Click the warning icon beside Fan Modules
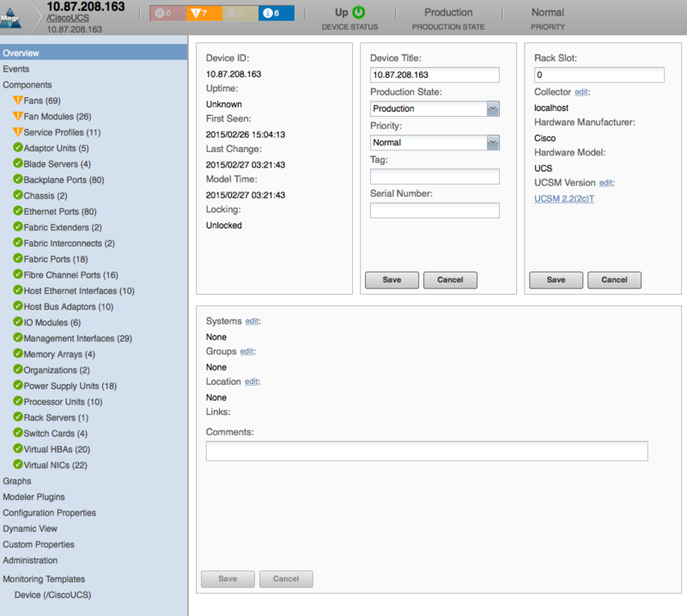 [18, 116]
